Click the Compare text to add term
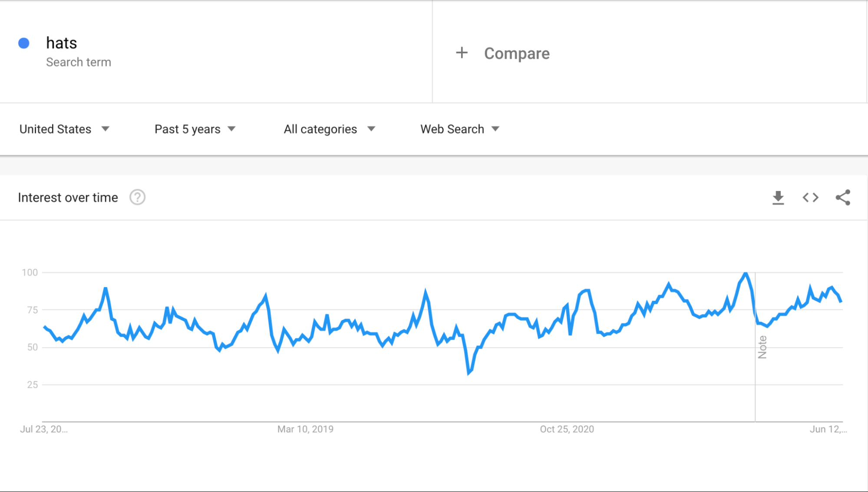868x492 pixels. tap(517, 53)
